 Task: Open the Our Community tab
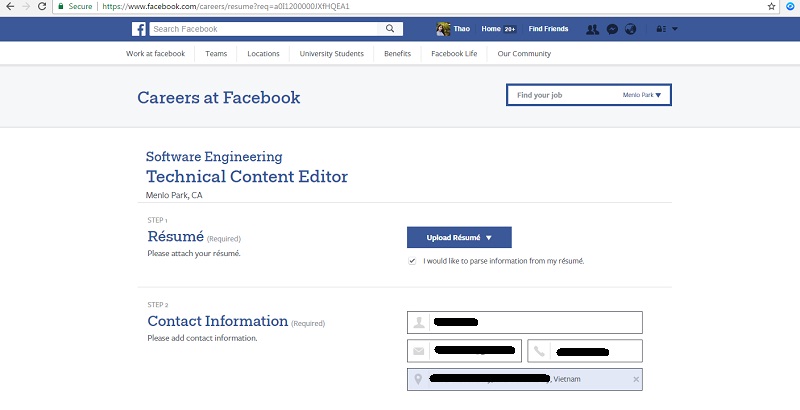(524, 54)
